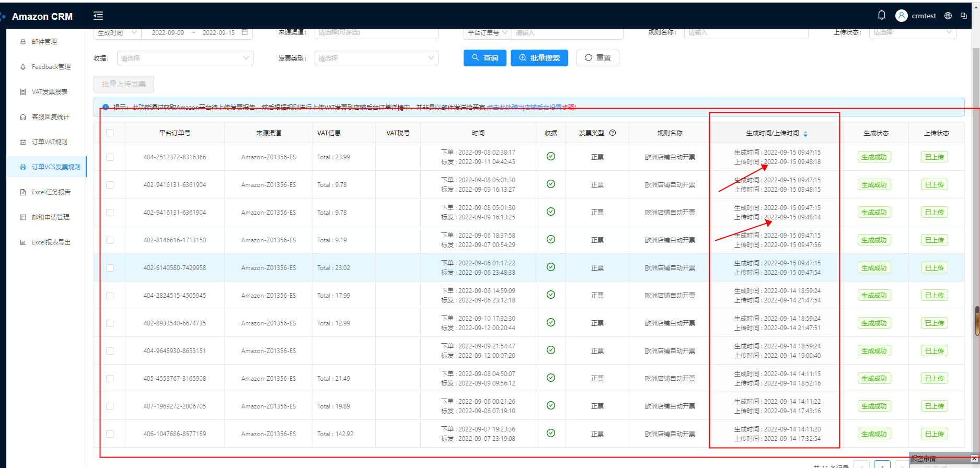Open the 来源渠道 multi-select dropdown
Image resolution: width=980 pixels, height=468 pixels.
click(376, 32)
